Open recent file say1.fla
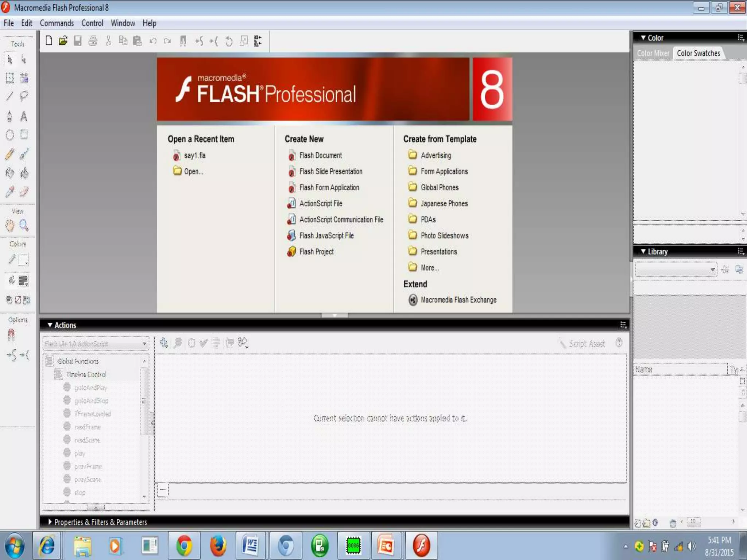Screen dimensions: 747x560 [x=194, y=156]
